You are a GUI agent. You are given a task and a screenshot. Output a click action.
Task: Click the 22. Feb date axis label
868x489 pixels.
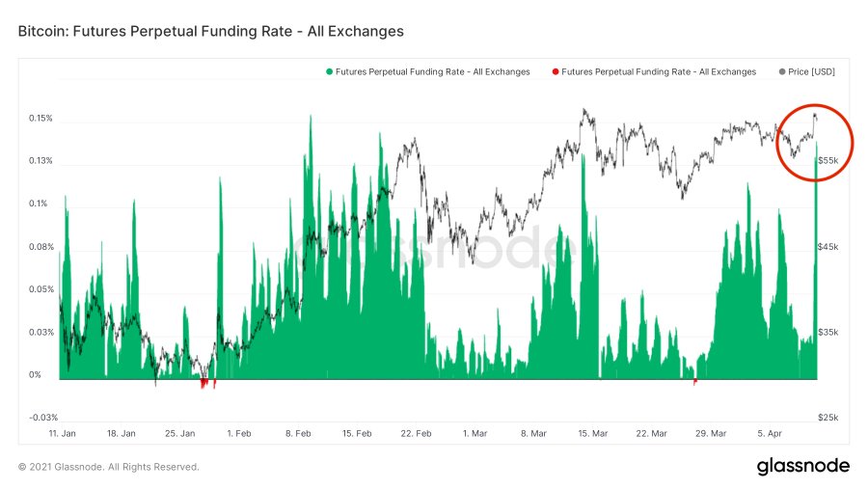(x=416, y=434)
